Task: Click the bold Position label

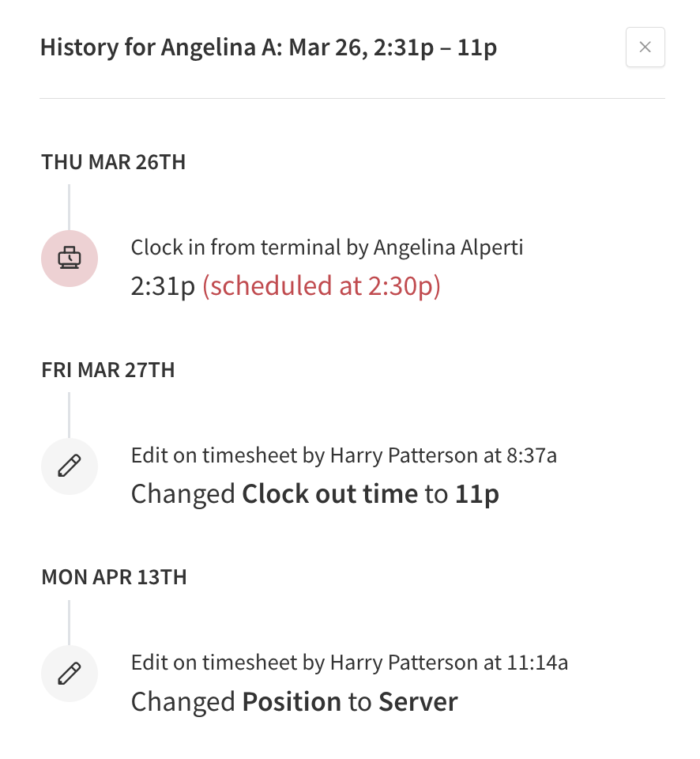Action: [292, 701]
